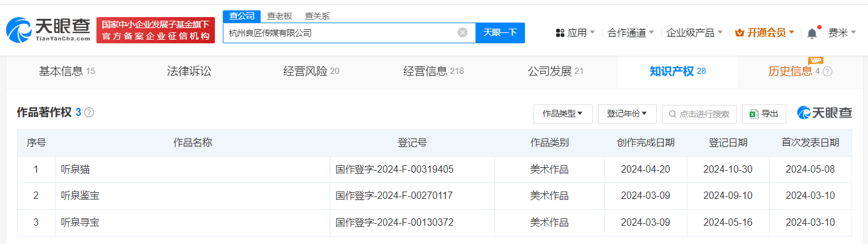Screen dimensions: 868x244
Task: Click creation date 2024-04-20
Action: click(646, 170)
